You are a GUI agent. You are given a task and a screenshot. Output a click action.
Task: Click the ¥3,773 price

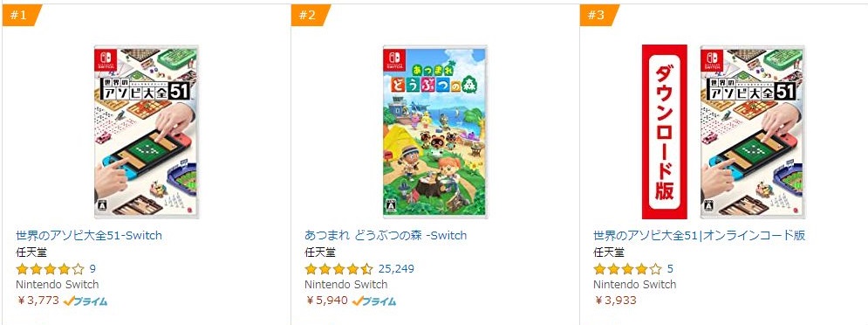pos(38,301)
